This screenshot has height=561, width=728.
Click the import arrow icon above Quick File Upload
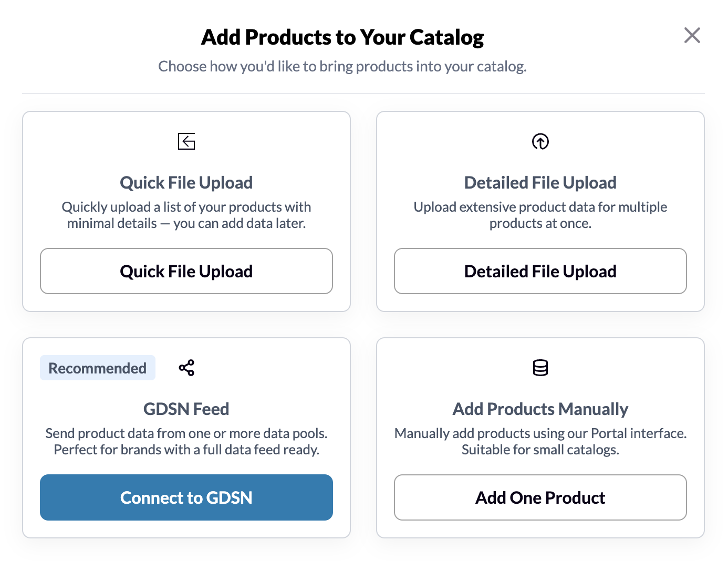(x=186, y=141)
